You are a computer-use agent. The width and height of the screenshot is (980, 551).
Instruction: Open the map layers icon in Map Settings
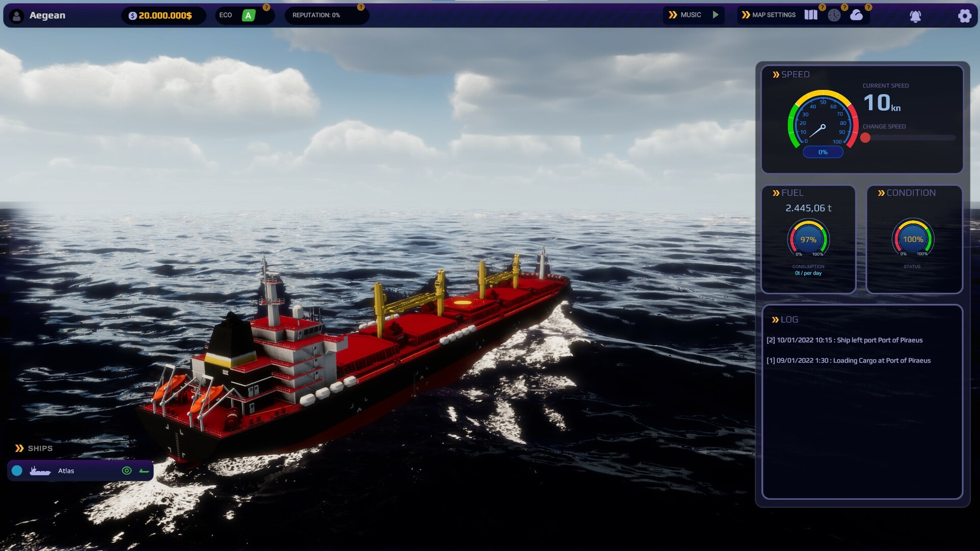click(x=810, y=15)
